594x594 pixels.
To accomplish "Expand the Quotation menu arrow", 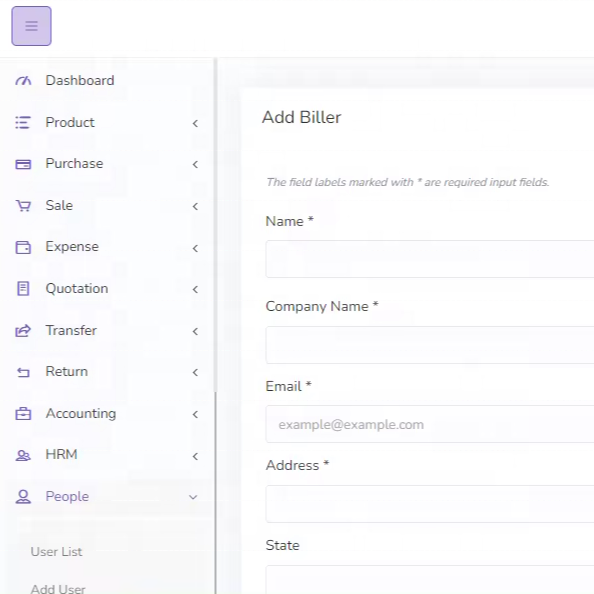I will 195,290.
